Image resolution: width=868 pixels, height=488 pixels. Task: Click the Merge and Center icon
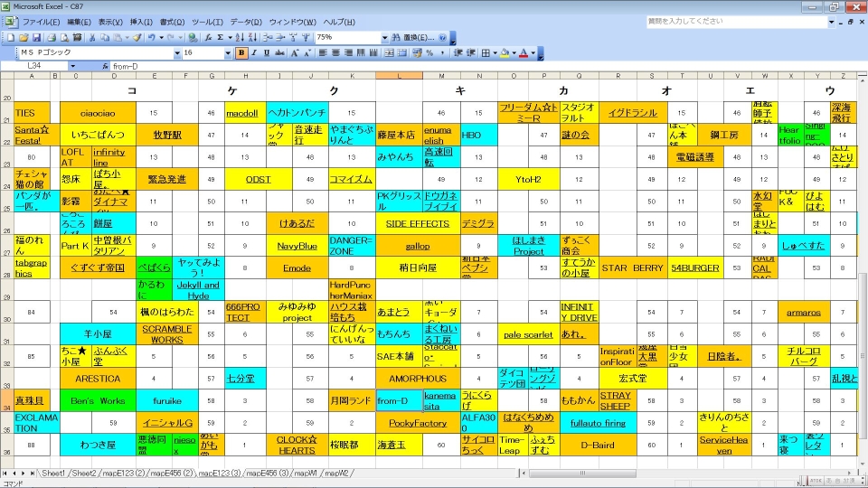click(389, 53)
